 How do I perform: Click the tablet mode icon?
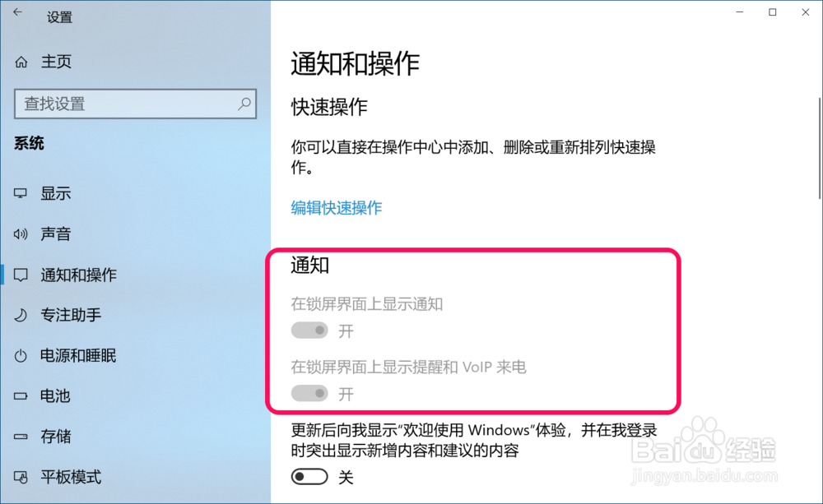click(x=21, y=477)
